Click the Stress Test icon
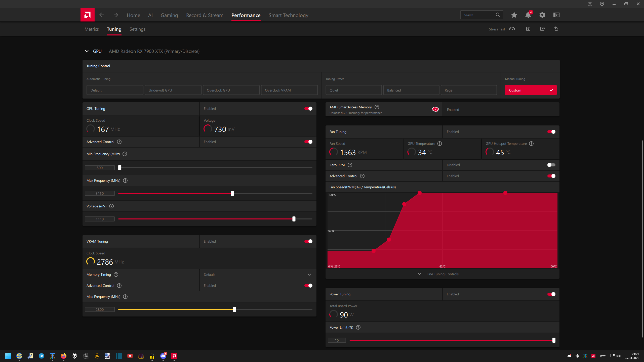The width and height of the screenshot is (644, 362). click(x=512, y=29)
